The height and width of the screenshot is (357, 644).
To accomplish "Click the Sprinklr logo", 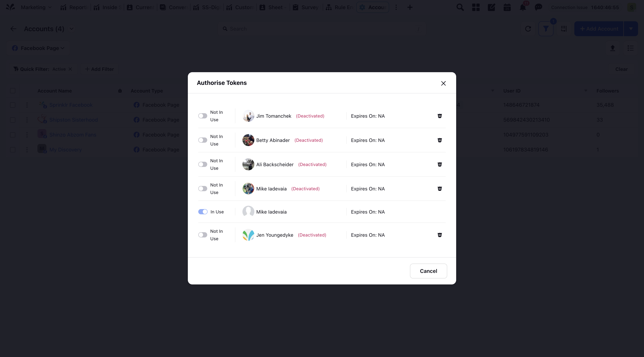I will tap(10, 7).
